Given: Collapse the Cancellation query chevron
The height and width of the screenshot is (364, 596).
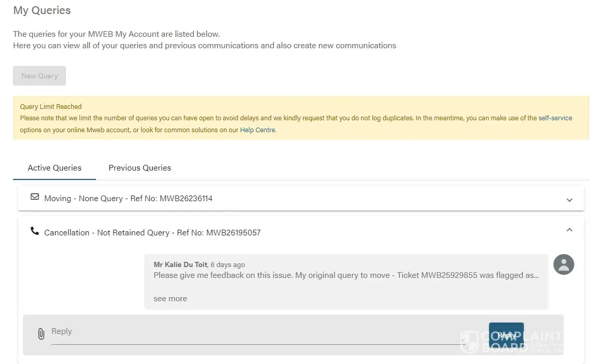Looking at the screenshot, I should coord(570,230).
